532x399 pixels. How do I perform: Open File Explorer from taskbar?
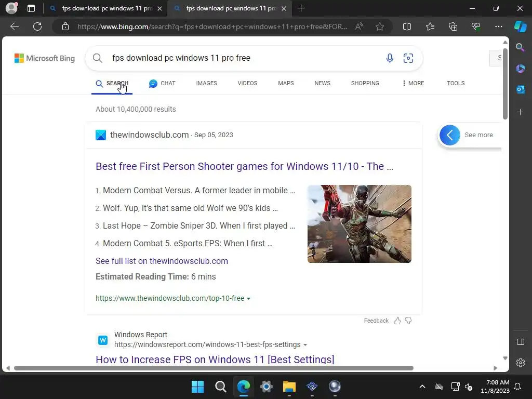(289, 387)
